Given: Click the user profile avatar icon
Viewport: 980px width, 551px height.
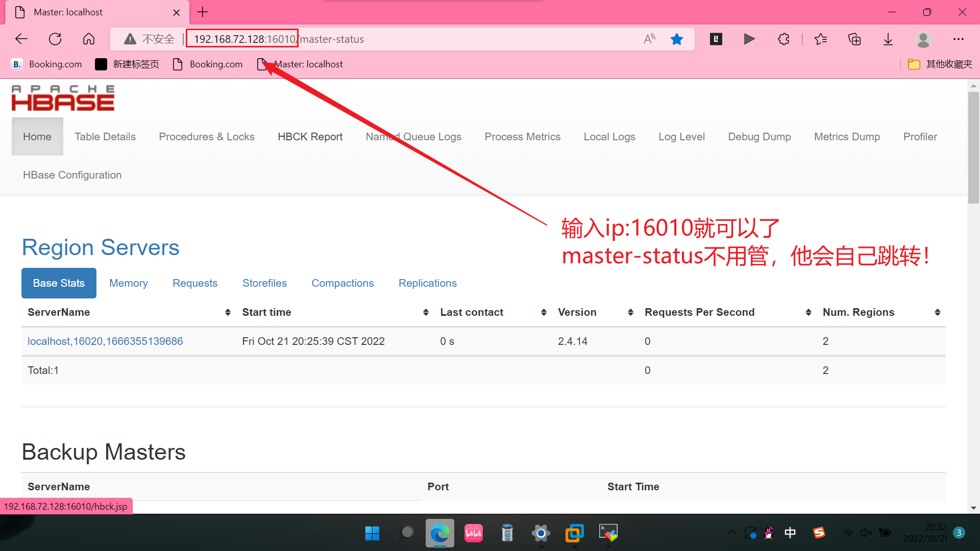Looking at the screenshot, I should point(923,39).
